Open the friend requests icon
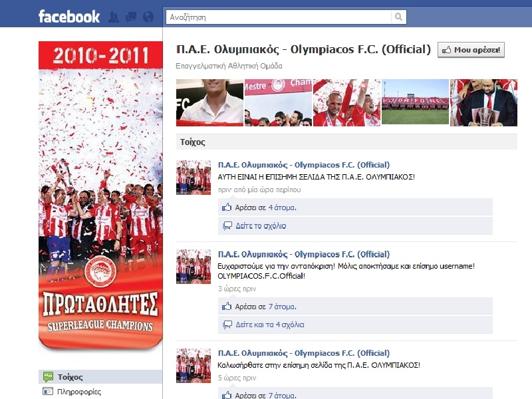The width and height of the screenshot is (532, 399). pyautogui.click(x=114, y=17)
